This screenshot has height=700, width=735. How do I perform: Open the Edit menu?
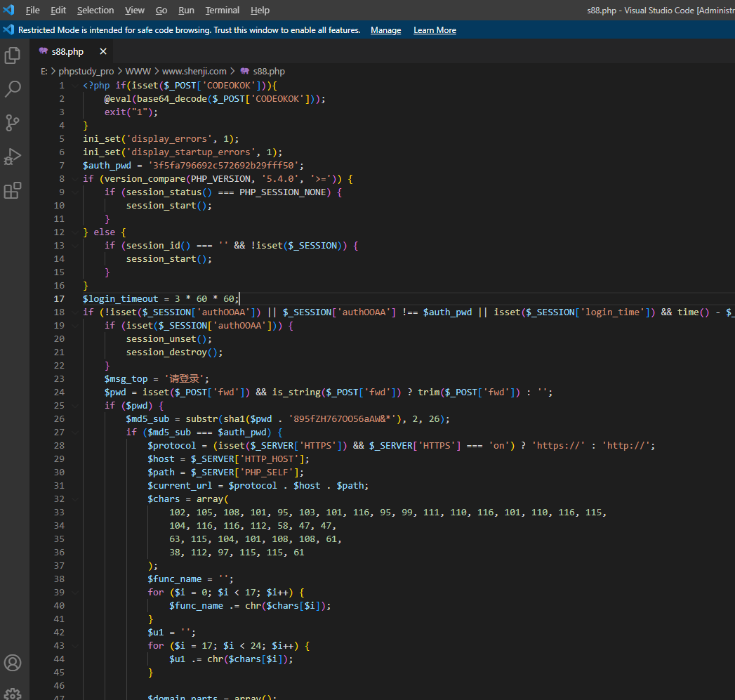pos(58,11)
